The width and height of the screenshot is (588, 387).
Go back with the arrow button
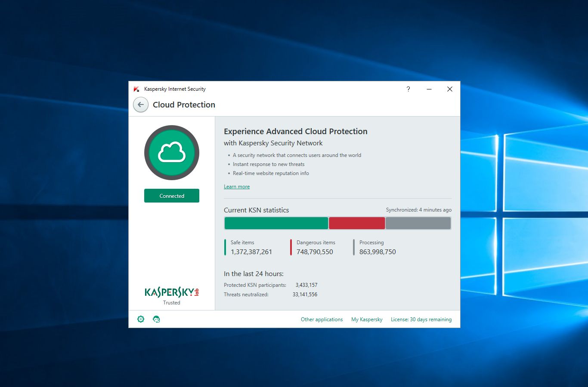[x=141, y=104]
